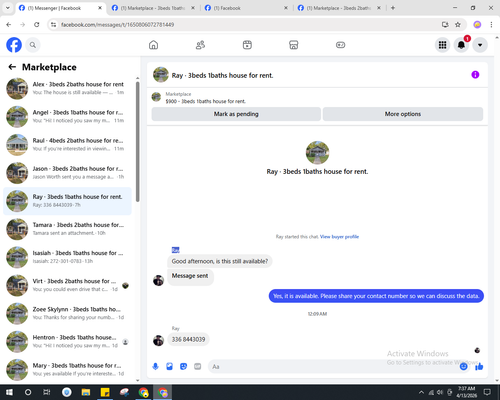This screenshot has height=400, width=500.
Task: Switch to Marketplace 3beds 1baths tab
Action: (153, 8)
